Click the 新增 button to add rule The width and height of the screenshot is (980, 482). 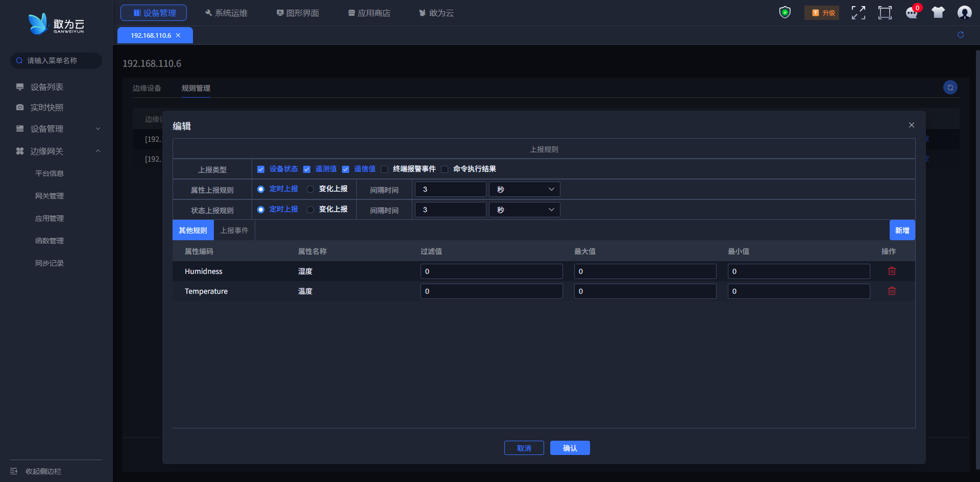point(902,231)
